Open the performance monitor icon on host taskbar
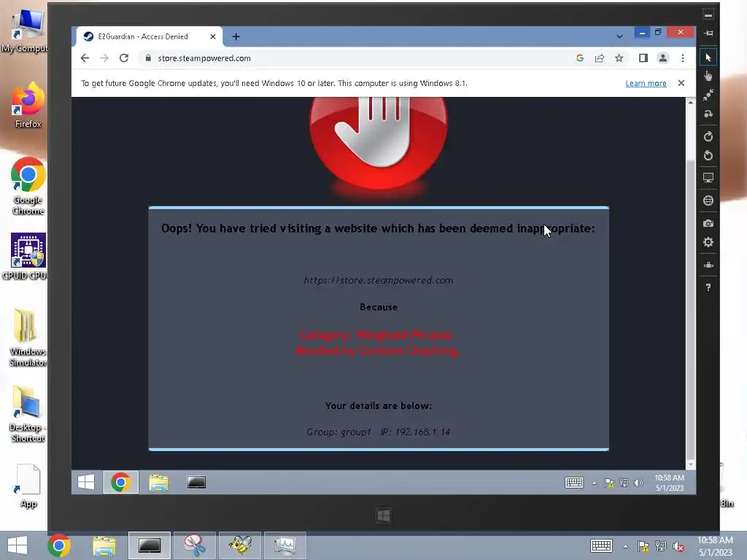The height and width of the screenshot is (560, 747). (285, 545)
